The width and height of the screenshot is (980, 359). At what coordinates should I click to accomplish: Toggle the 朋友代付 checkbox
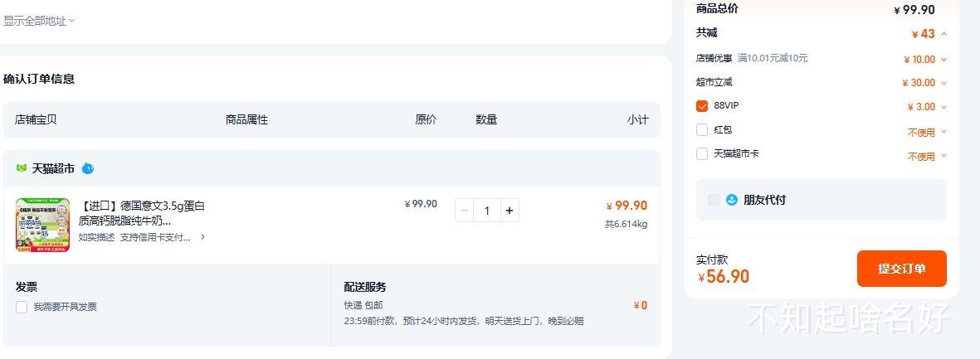pos(714,201)
